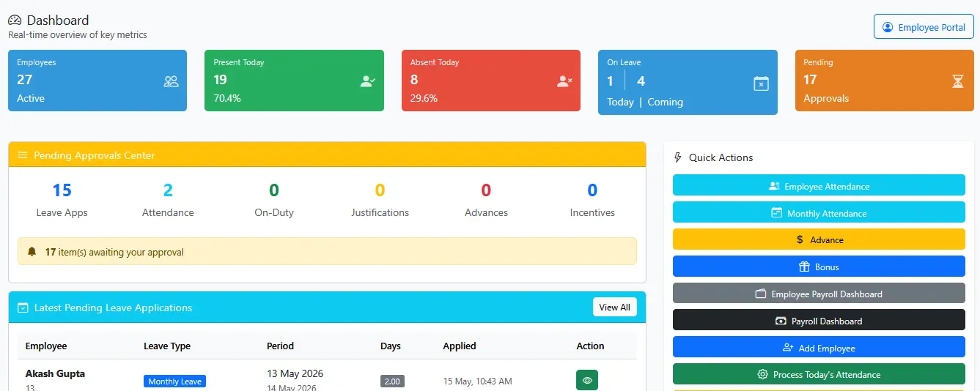Click the Quick Actions heading
The height and width of the screenshot is (391, 980).
[721, 157]
